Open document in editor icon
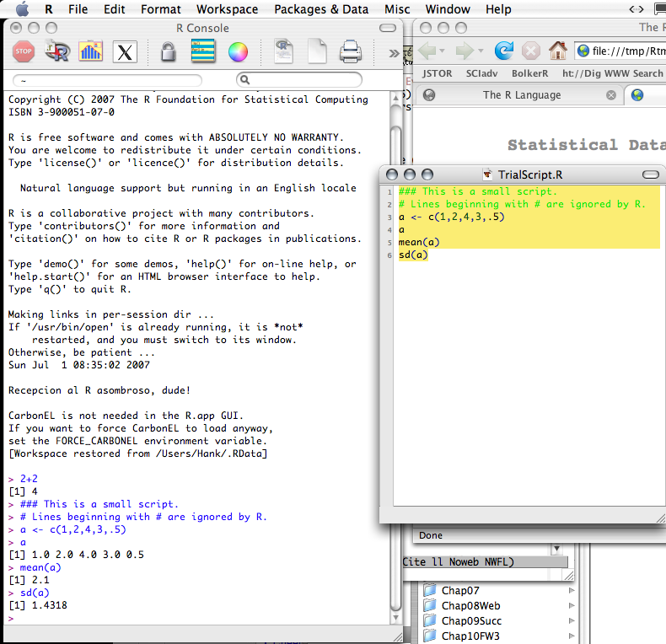The width and height of the screenshot is (666, 644). pyautogui.click(x=283, y=51)
